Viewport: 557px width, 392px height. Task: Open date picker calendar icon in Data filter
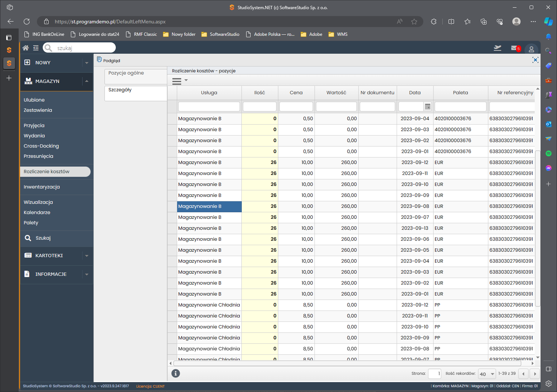point(428,107)
